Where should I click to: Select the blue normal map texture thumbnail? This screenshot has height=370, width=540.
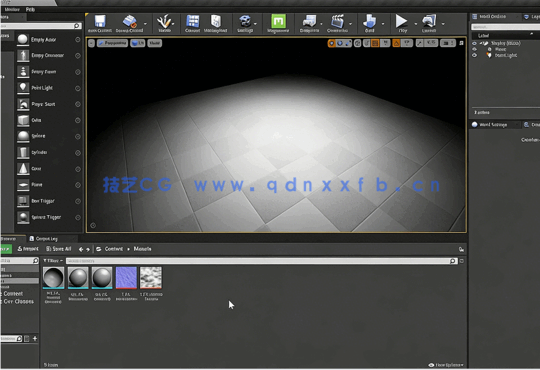(126, 277)
